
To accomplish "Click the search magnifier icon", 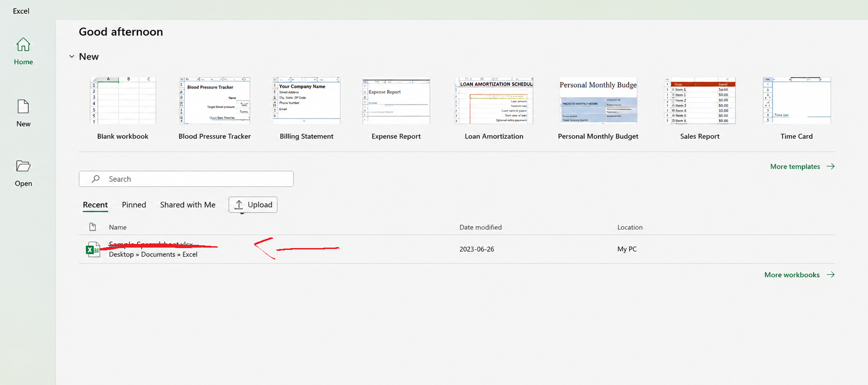I will click(x=95, y=179).
